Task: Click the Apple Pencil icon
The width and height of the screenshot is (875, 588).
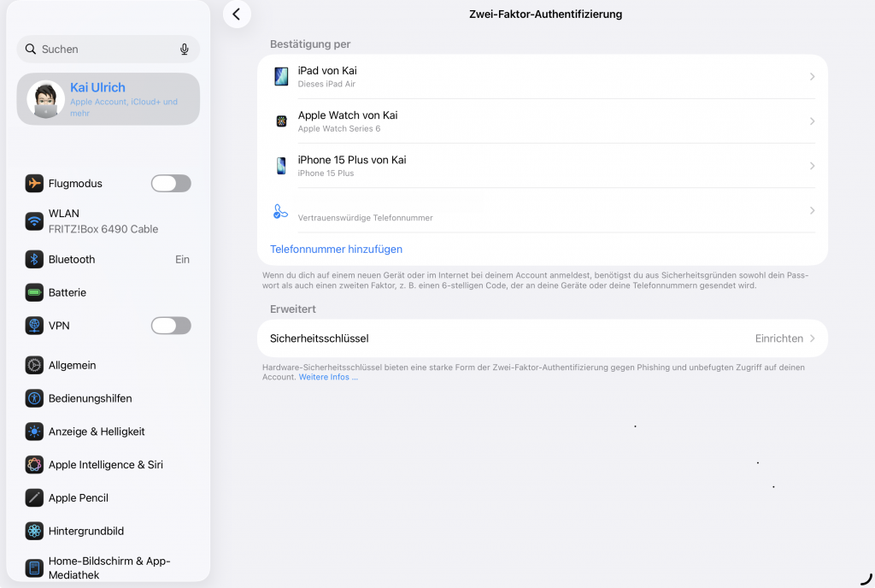Action: point(34,497)
